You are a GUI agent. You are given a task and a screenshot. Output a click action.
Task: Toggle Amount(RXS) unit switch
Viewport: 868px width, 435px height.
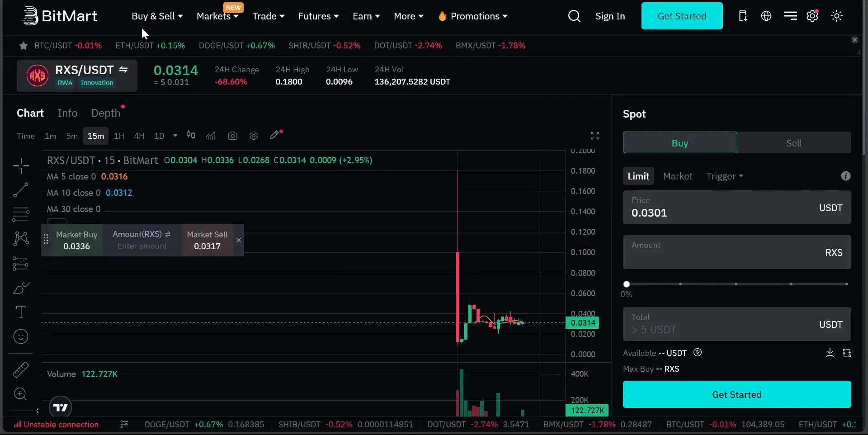click(x=168, y=234)
